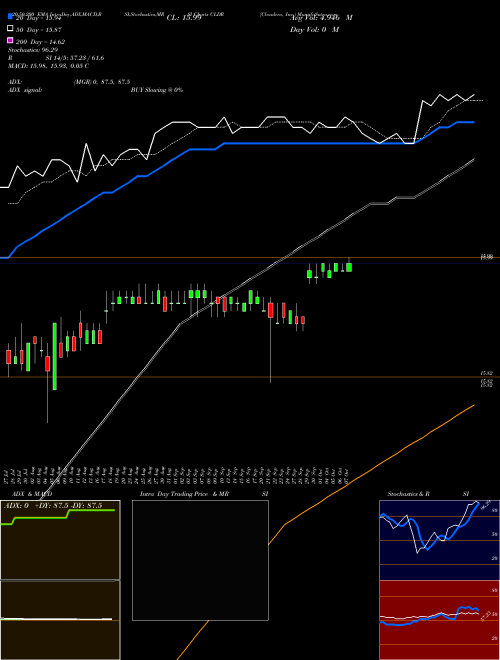Viewport: 500px width, 660px height.
Task: Click the 'SI 14/3: 57.23 / 61.6' value
Action: pyautogui.click(x=75, y=58)
